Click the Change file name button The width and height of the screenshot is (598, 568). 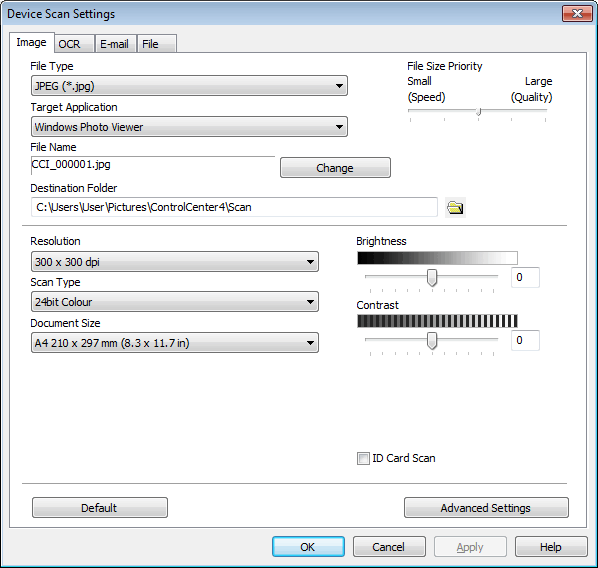335,168
